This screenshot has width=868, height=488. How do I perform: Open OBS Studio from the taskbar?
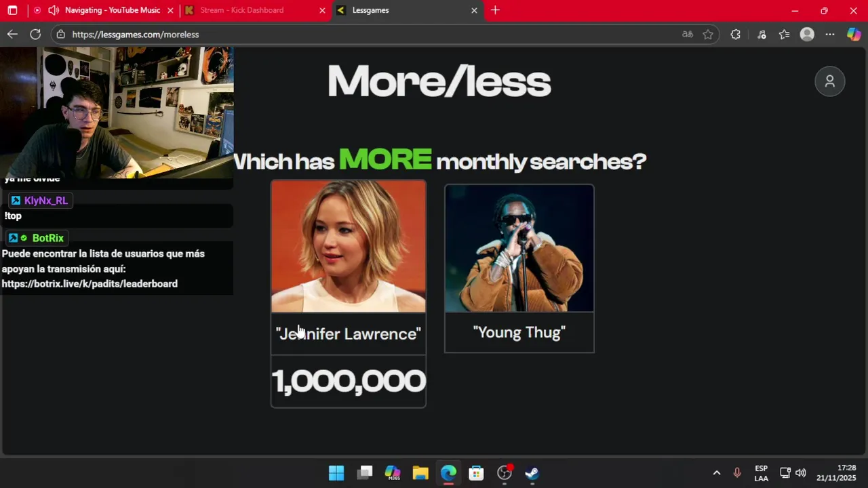(505, 472)
